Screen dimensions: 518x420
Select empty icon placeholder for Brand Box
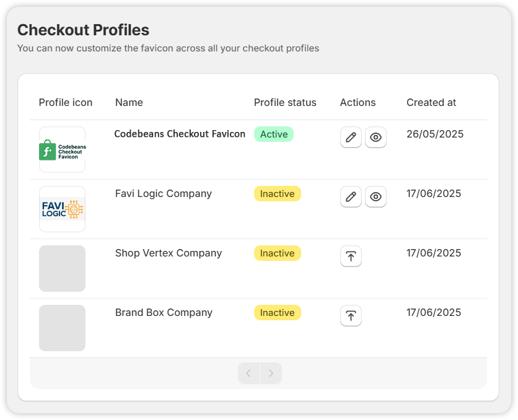tap(62, 328)
